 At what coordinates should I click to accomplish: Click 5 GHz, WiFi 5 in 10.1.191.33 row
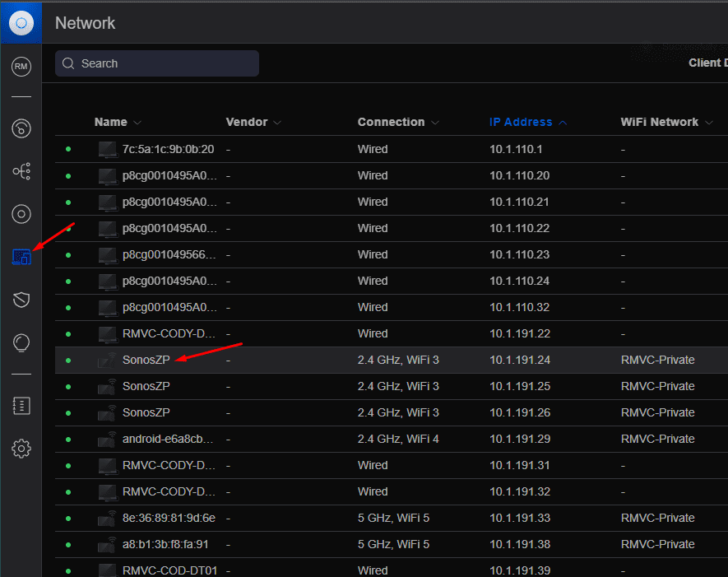click(x=393, y=518)
